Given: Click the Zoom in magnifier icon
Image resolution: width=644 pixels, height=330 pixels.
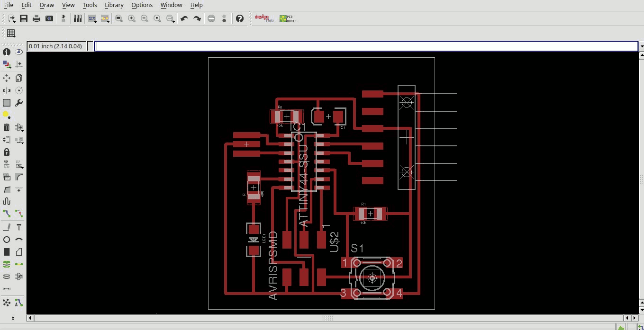Looking at the screenshot, I should coord(132,18).
